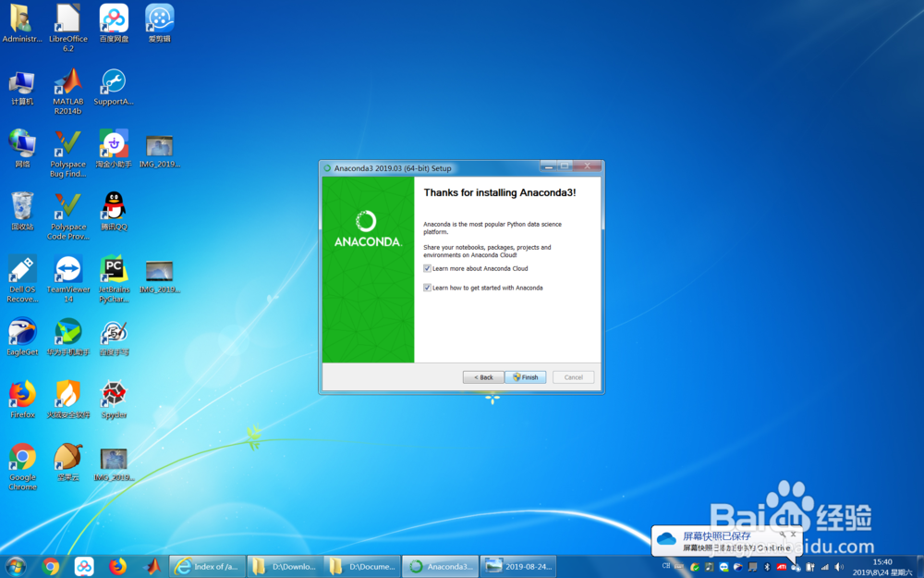
Task: Select the EagleGet desktop icon
Action: 22,337
